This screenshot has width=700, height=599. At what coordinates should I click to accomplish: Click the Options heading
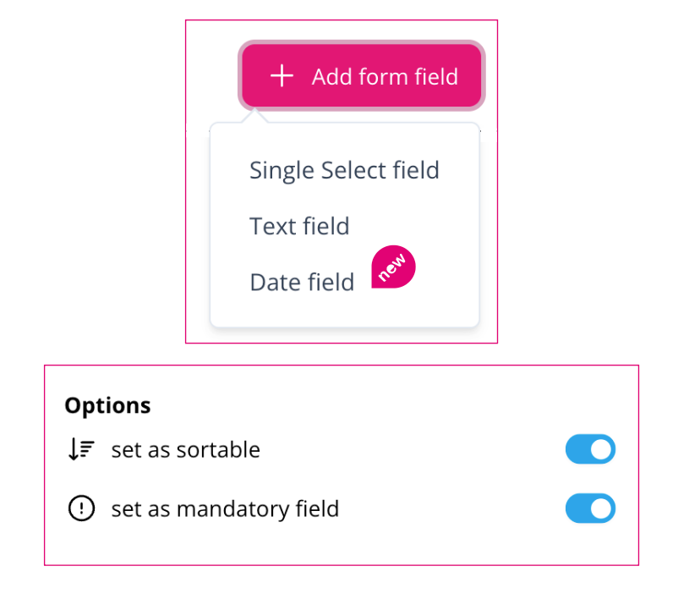click(x=107, y=405)
